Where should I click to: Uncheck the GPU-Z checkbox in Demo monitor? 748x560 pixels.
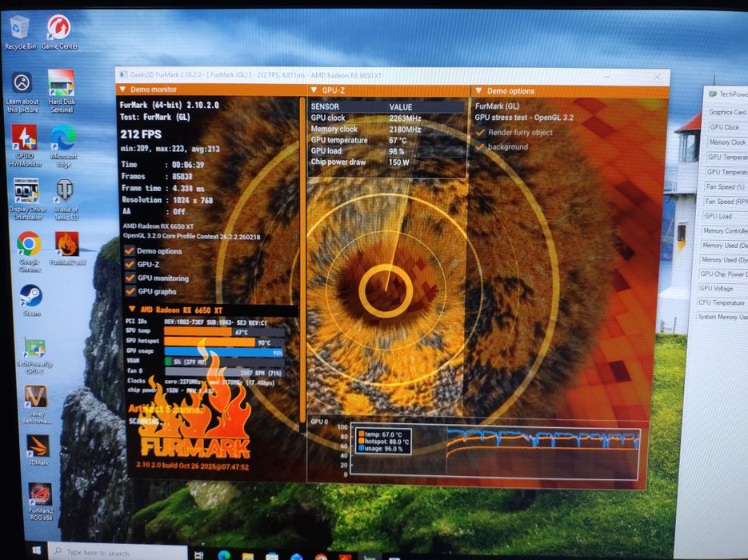click(x=130, y=264)
